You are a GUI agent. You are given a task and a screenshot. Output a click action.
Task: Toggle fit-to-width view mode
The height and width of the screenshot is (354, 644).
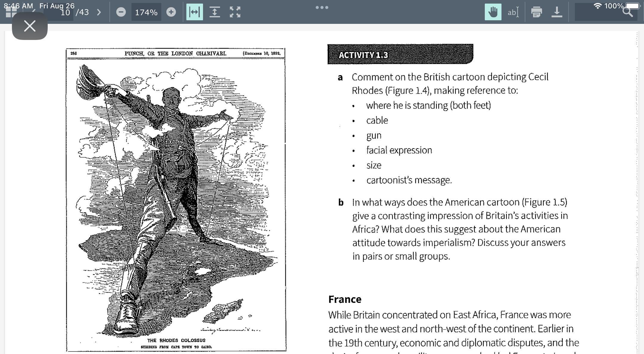[194, 12]
